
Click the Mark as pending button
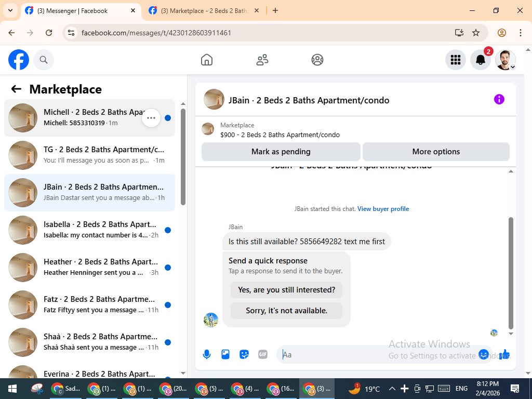(x=281, y=152)
